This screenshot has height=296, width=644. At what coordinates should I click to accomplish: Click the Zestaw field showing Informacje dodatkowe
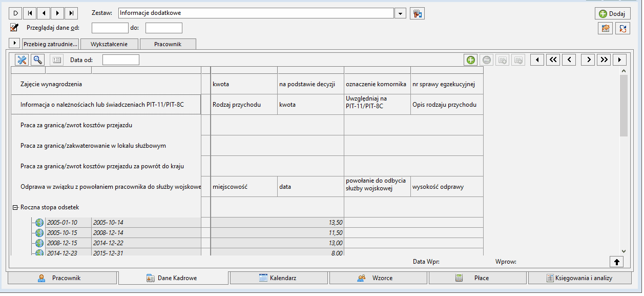pyautogui.click(x=256, y=13)
